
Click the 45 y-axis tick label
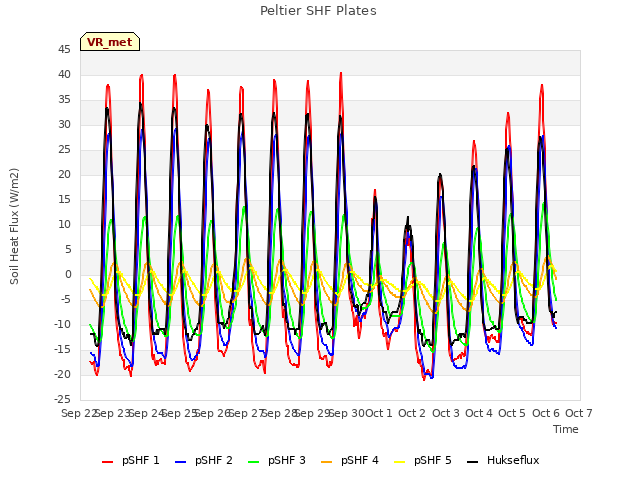click(64, 50)
